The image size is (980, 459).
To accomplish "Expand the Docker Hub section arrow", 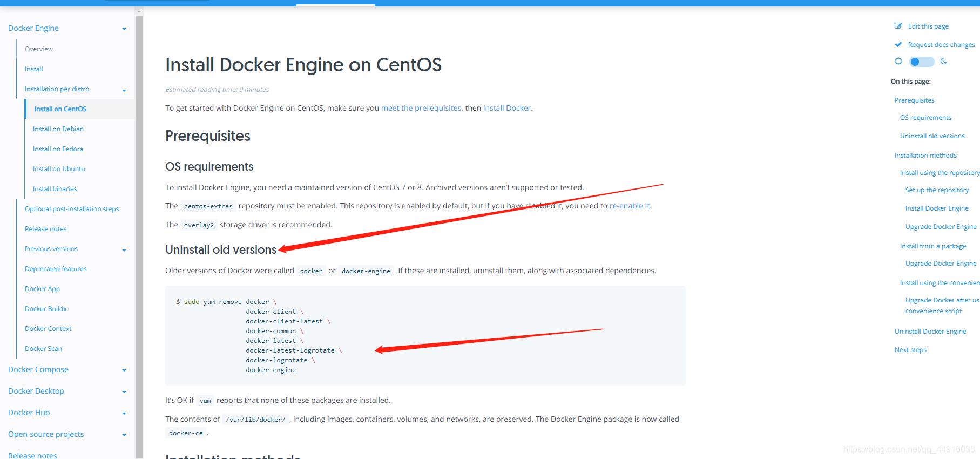I will point(124,414).
